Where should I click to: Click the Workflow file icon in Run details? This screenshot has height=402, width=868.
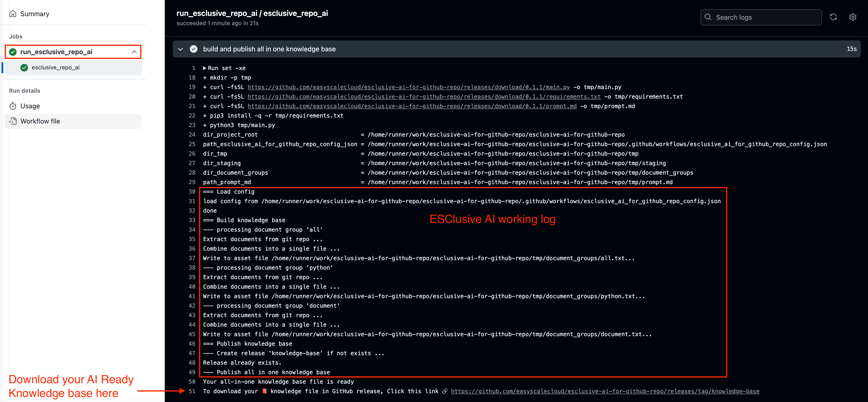(13, 121)
